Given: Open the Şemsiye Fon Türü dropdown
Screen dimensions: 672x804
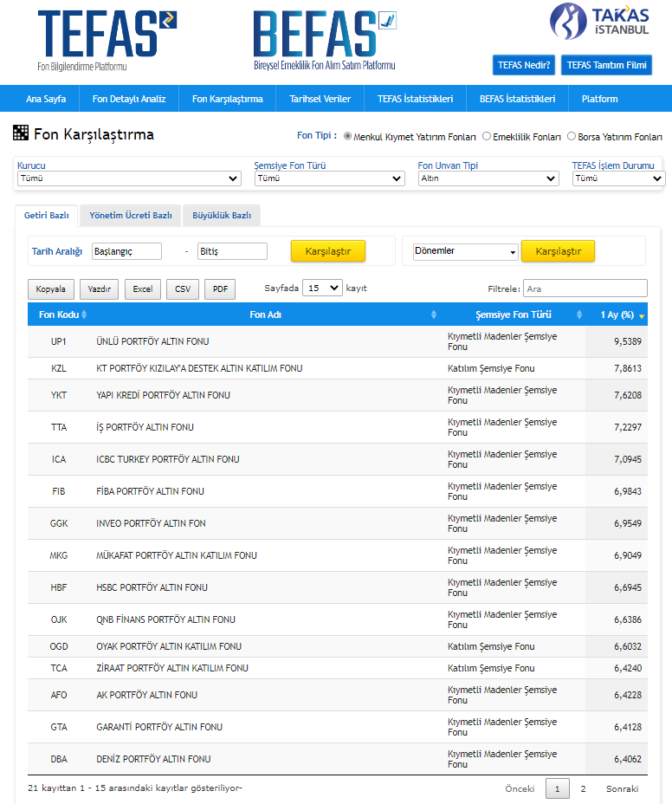Looking at the screenshot, I should pyautogui.click(x=330, y=178).
